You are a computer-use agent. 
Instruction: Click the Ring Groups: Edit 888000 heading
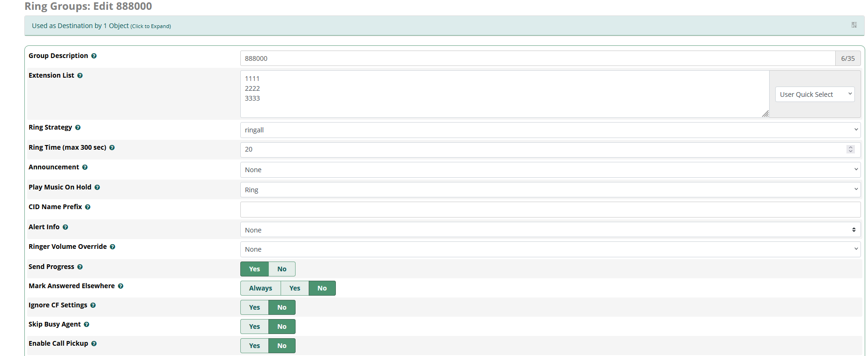click(x=88, y=6)
